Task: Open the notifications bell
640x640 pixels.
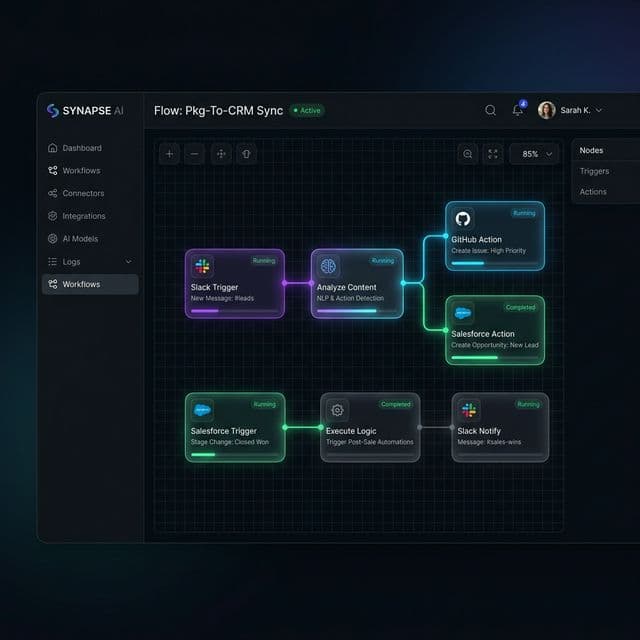Action: pos(518,110)
